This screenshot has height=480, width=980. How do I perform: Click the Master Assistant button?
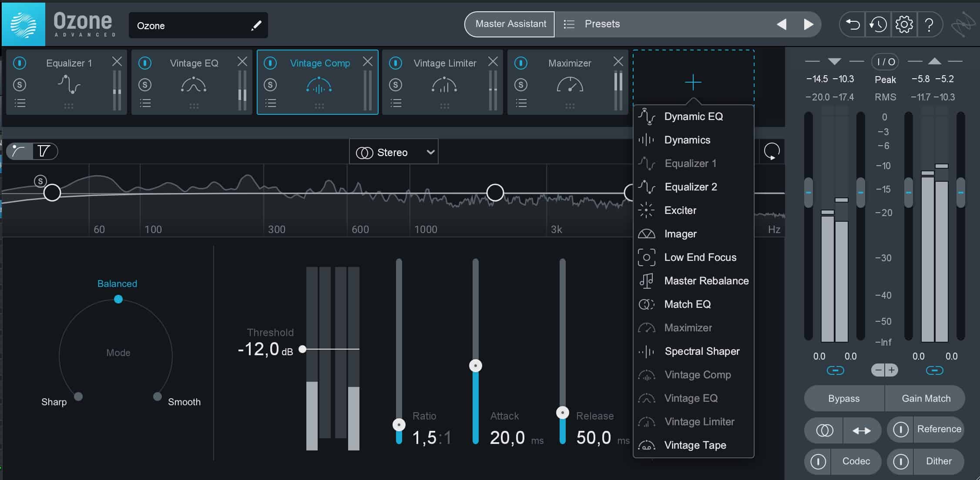click(x=510, y=24)
